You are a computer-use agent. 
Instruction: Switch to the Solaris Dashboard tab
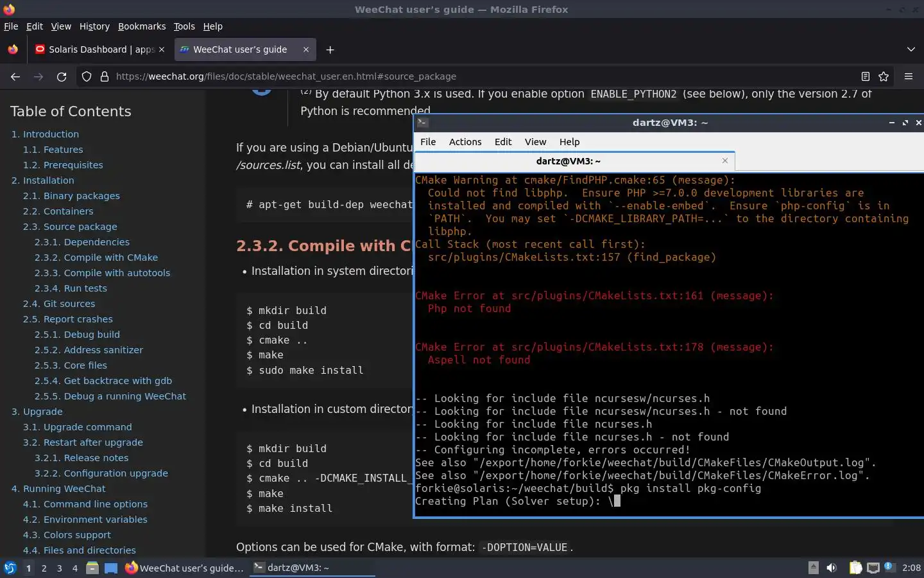99,49
